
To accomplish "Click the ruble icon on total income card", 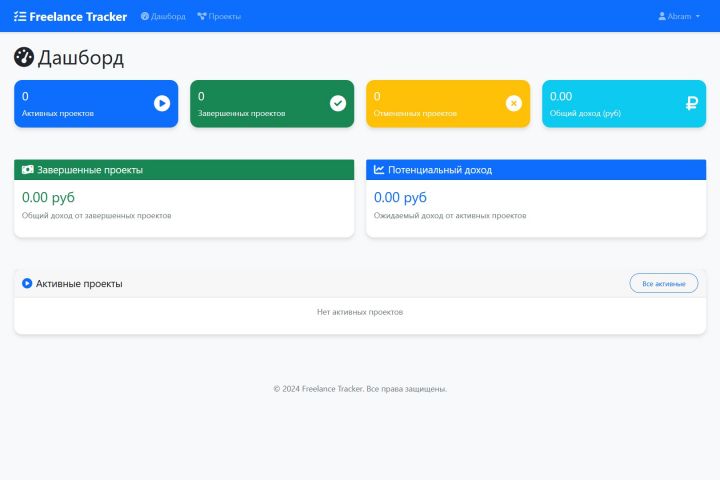I will pos(692,103).
